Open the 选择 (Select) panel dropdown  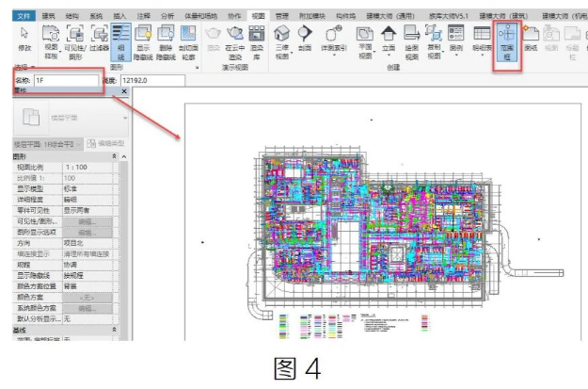[x=24, y=67]
